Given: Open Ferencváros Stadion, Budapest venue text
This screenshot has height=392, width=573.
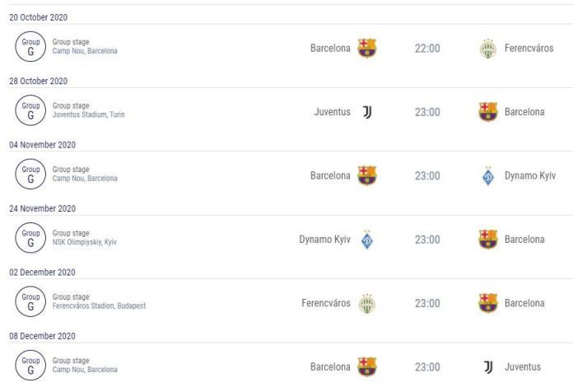Looking at the screenshot, I should tap(99, 306).
